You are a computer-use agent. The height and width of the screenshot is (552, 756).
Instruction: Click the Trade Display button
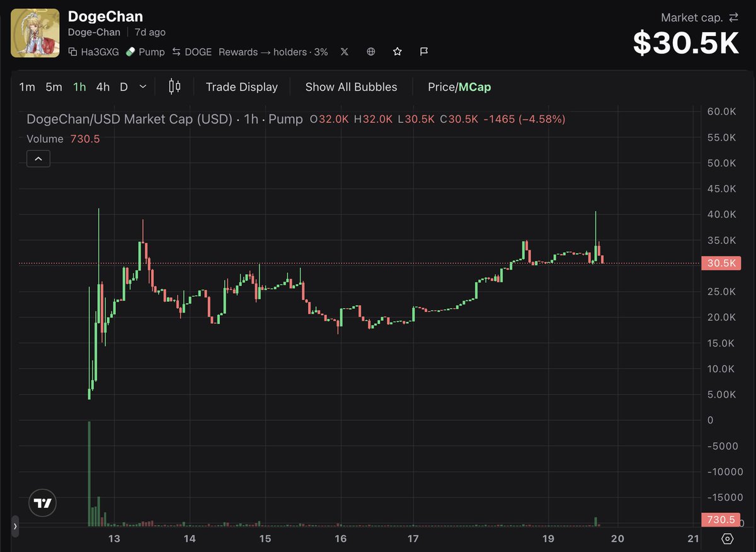pyautogui.click(x=242, y=87)
